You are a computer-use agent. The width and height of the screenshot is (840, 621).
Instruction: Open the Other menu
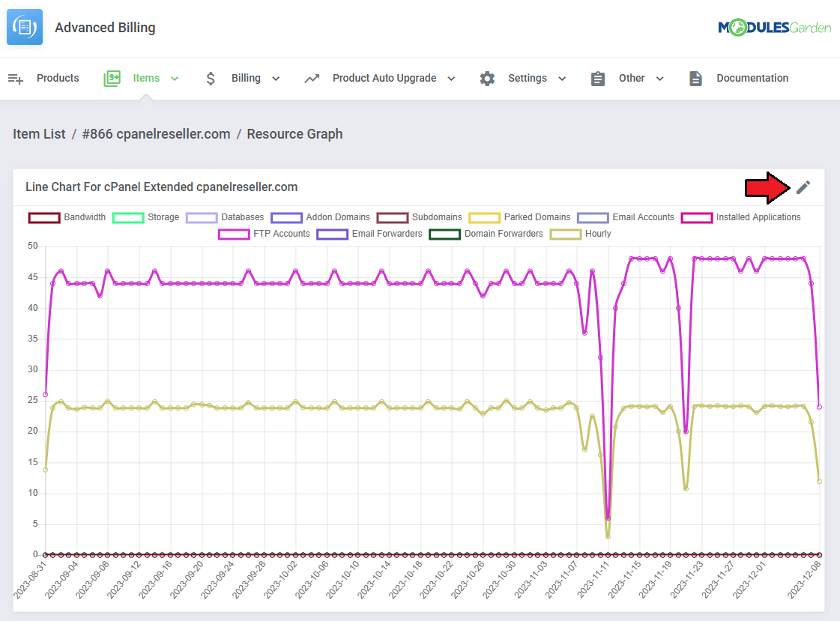(x=632, y=78)
